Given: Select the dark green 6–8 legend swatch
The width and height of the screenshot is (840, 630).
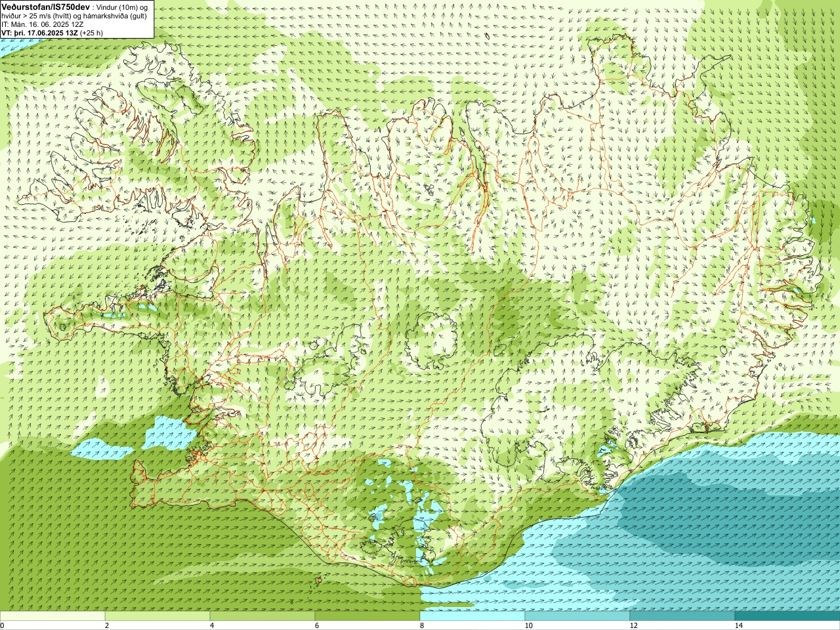Looking at the screenshot, I should (x=367, y=616).
